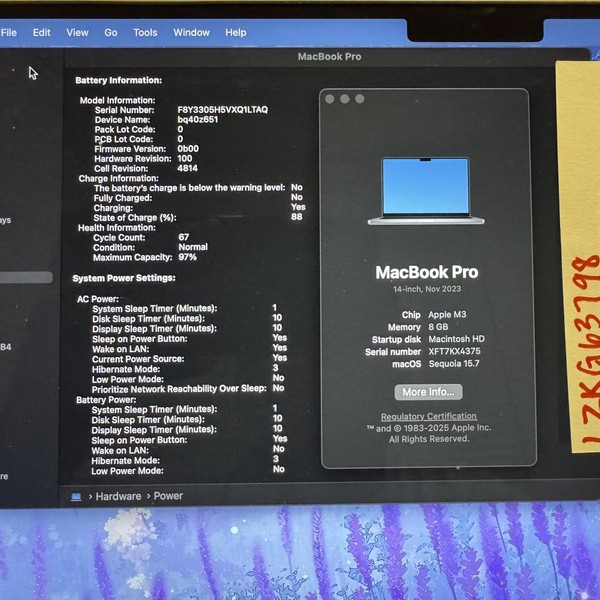This screenshot has width=600, height=600.
Task: Close the About This Mac window
Action: point(329,99)
